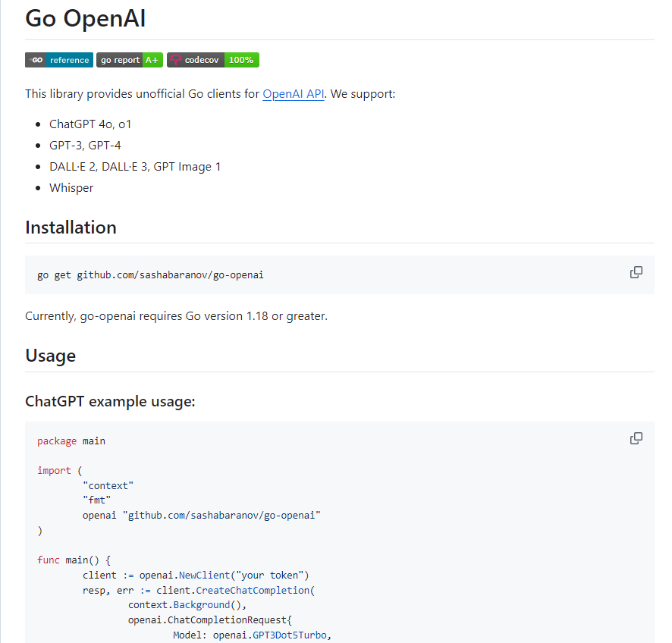Viewport: 672px width, 643px height.
Task: Click the codecov 100% badge
Action: click(213, 60)
